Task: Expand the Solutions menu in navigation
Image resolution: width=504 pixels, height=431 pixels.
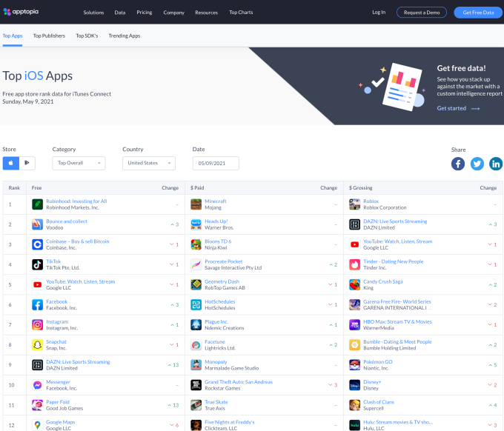Action: tap(93, 13)
